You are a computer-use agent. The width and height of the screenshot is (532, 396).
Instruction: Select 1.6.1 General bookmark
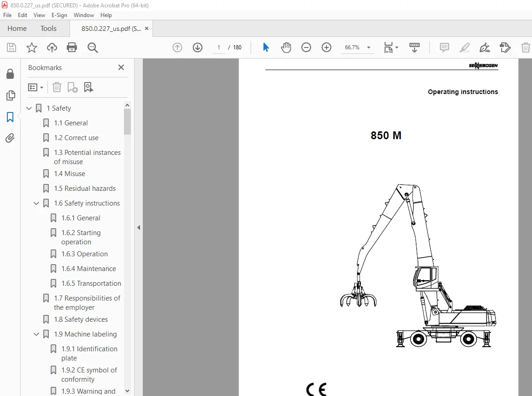tap(81, 218)
